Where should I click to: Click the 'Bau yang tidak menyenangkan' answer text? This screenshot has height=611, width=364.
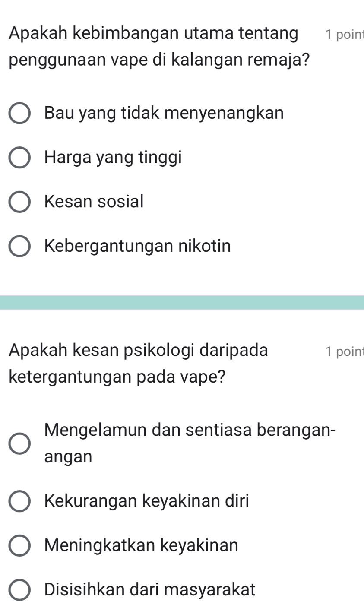pos(164,114)
